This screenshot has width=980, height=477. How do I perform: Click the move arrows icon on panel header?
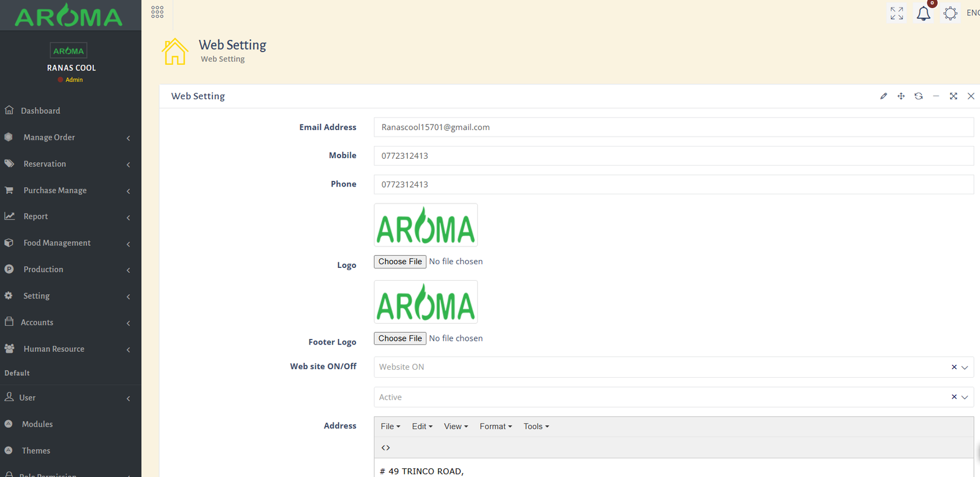coord(901,96)
